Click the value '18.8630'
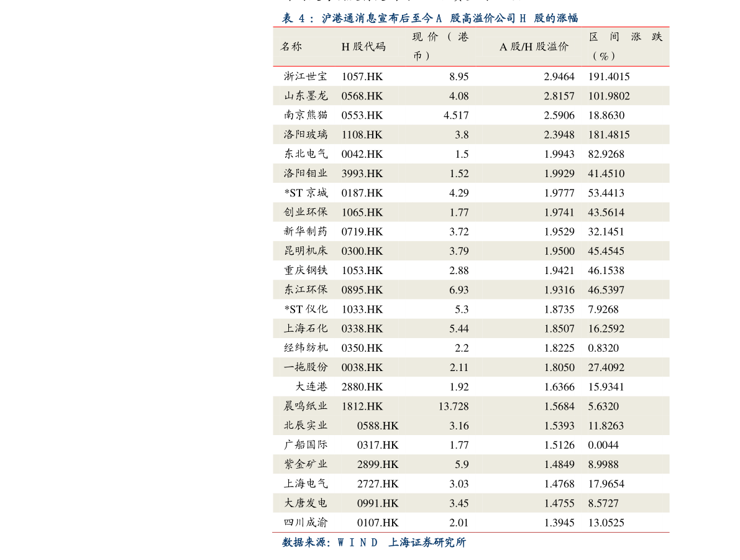The width and height of the screenshot is (740, 560). 606,115
